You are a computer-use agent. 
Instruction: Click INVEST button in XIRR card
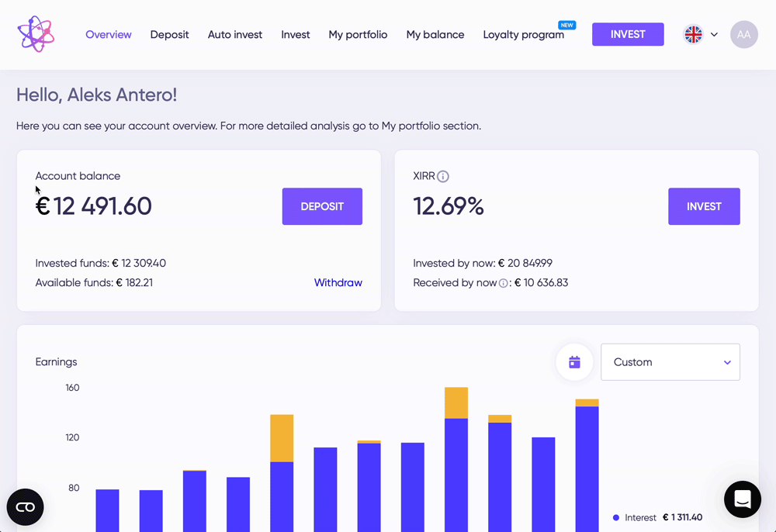tap(704, 206)
